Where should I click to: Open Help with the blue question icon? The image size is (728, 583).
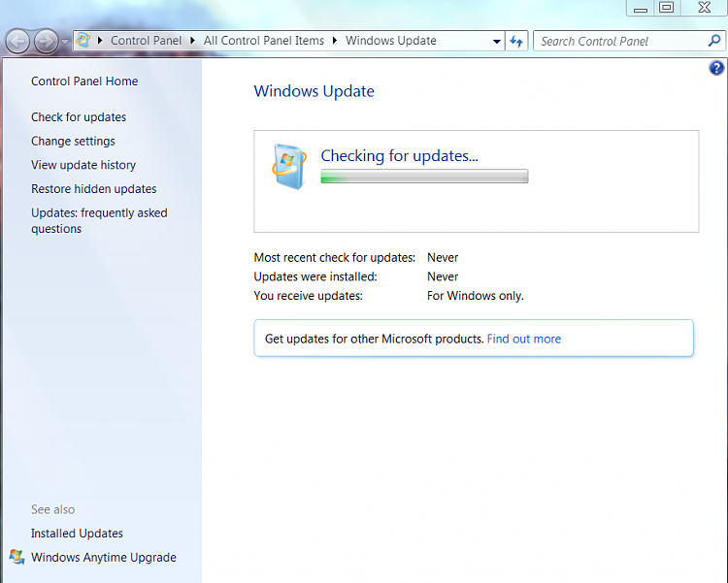pos(716,68)
